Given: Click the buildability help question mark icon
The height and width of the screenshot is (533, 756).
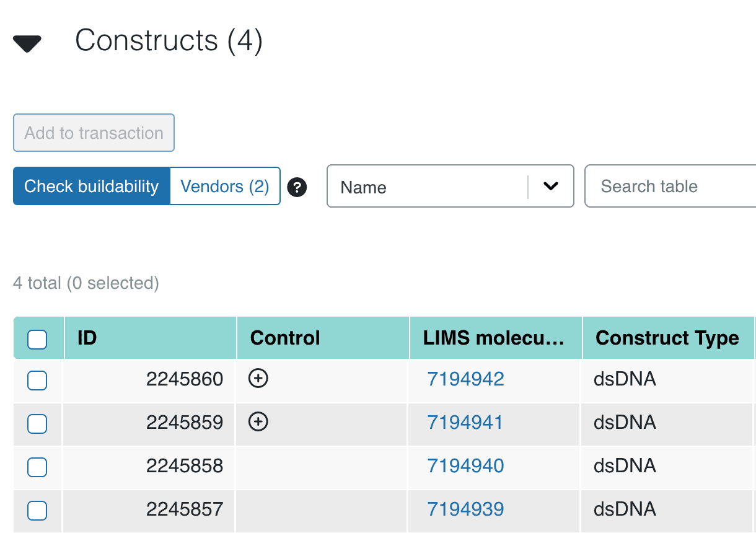Looking at the screenshot, I should (297, 187).
